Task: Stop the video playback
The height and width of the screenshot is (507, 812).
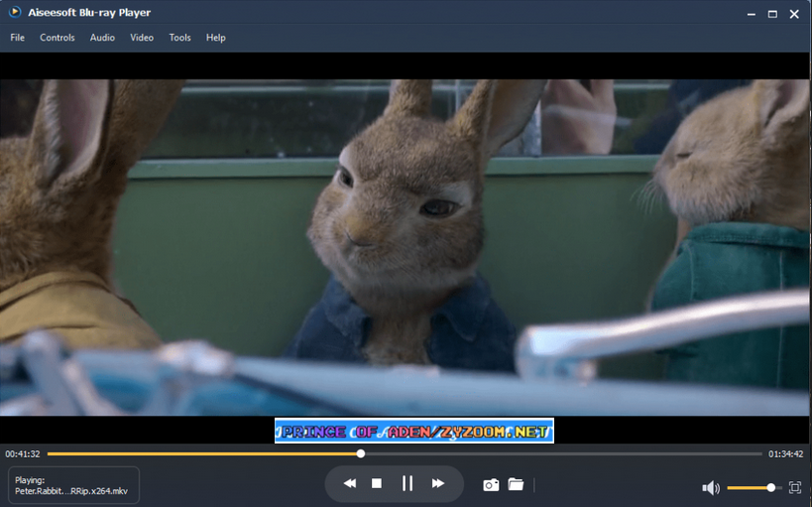Action: coord(377,483)
